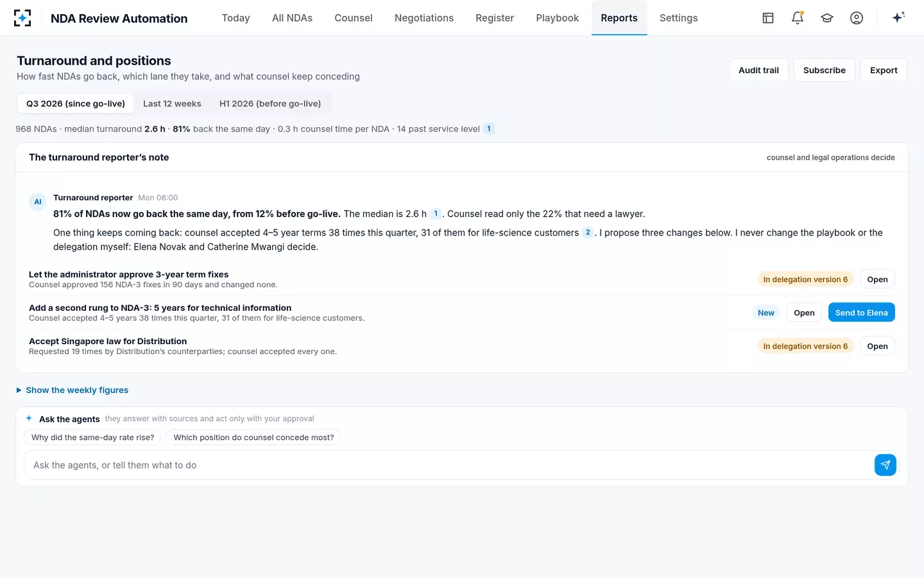Image resolution: width=924 pixels, height=578 pixels.
Task: Click the AI avatar of Turnaround reporter
Action: click(38, 202)
